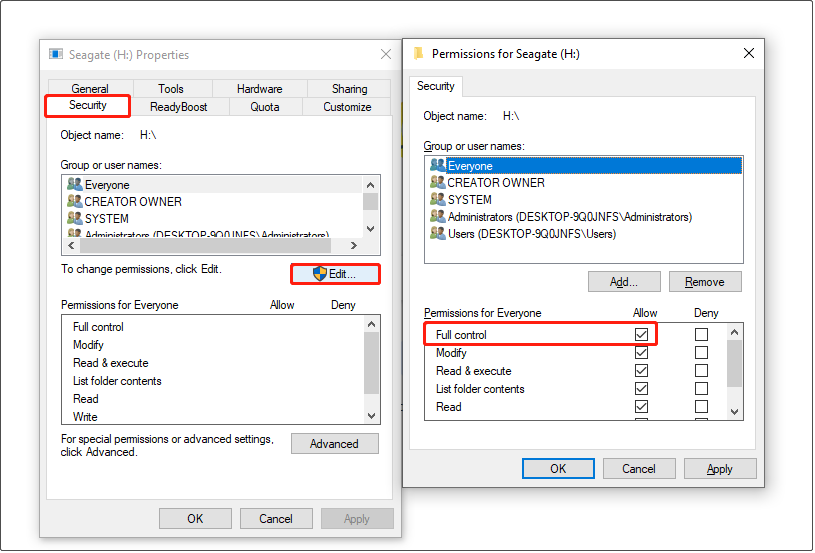Click vertical scrollbar thumb in Properties permissions
This screenshot has width=815, height=553.
371,363
